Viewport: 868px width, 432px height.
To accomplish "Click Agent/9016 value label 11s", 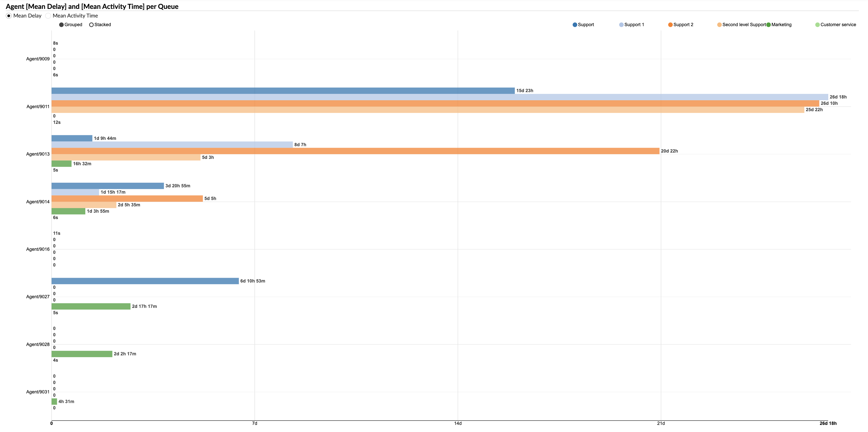I will [57, 233].
